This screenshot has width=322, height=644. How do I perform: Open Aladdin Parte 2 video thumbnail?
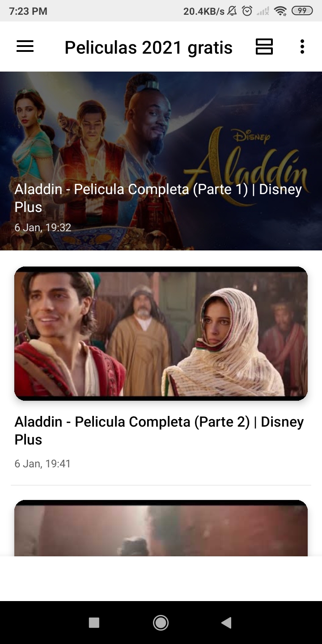[161, 334]
